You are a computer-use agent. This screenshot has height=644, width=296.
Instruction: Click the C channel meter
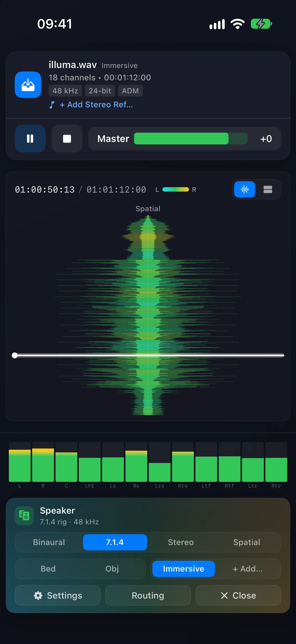(66, 462)
